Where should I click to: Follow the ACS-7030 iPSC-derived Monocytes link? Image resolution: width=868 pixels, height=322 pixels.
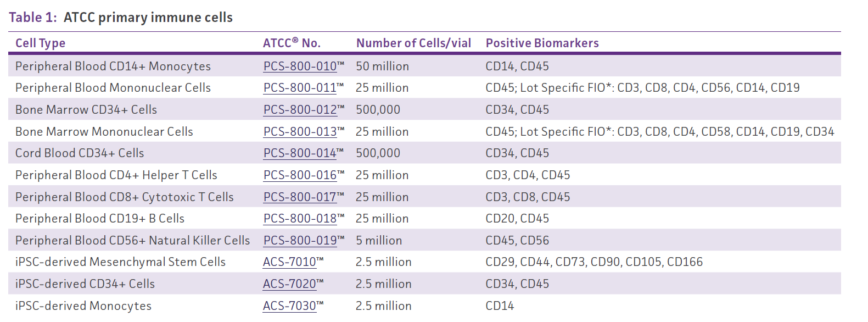[289, 306]
